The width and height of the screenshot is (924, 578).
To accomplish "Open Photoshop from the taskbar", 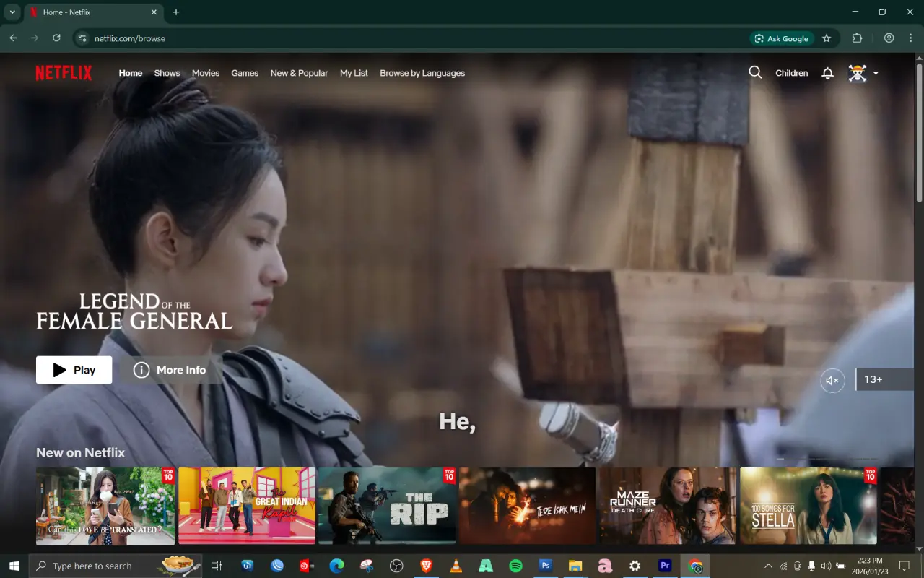I will point(546,566).
